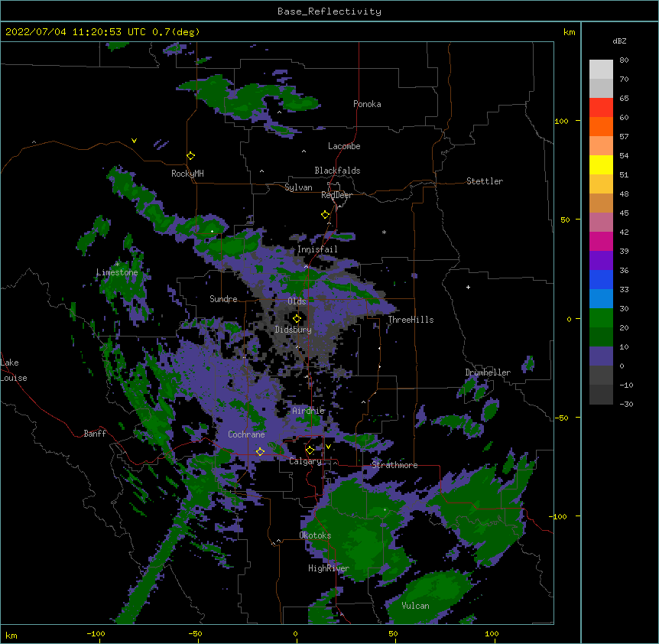Pick the light gray swatch at the legend top
Image resolution: width=659 pixels, height=644 pixels.
pos(601,69)
